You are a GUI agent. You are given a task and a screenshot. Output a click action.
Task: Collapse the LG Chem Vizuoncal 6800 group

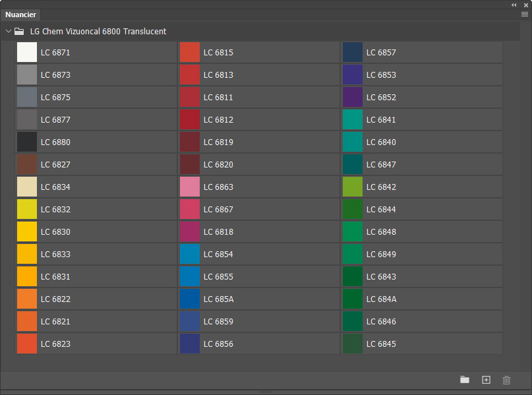[x=9, y=31]
